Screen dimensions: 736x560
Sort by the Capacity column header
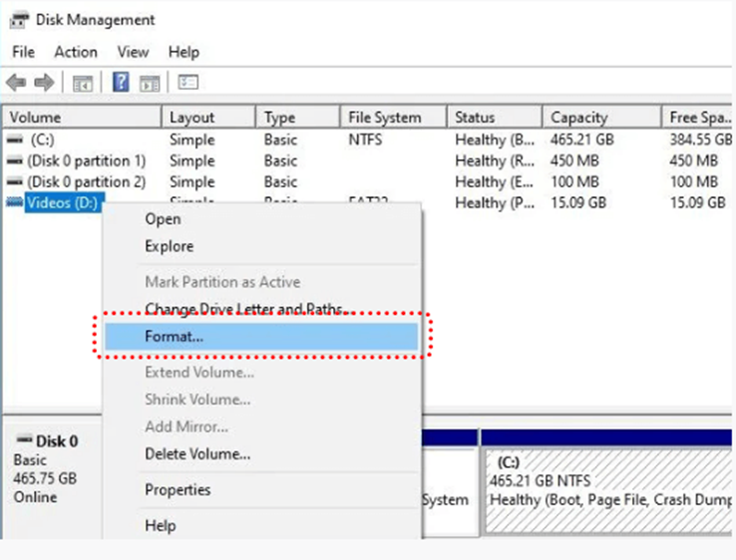(579, 118)
